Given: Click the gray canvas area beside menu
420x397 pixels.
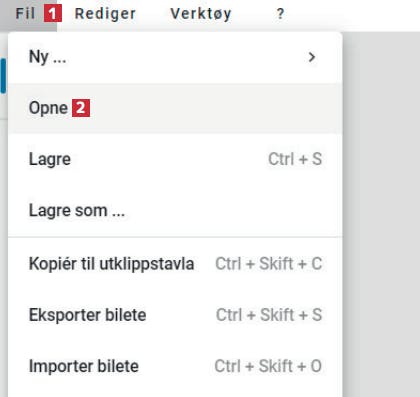Looking at the screenshot, I should click(381, 213).
